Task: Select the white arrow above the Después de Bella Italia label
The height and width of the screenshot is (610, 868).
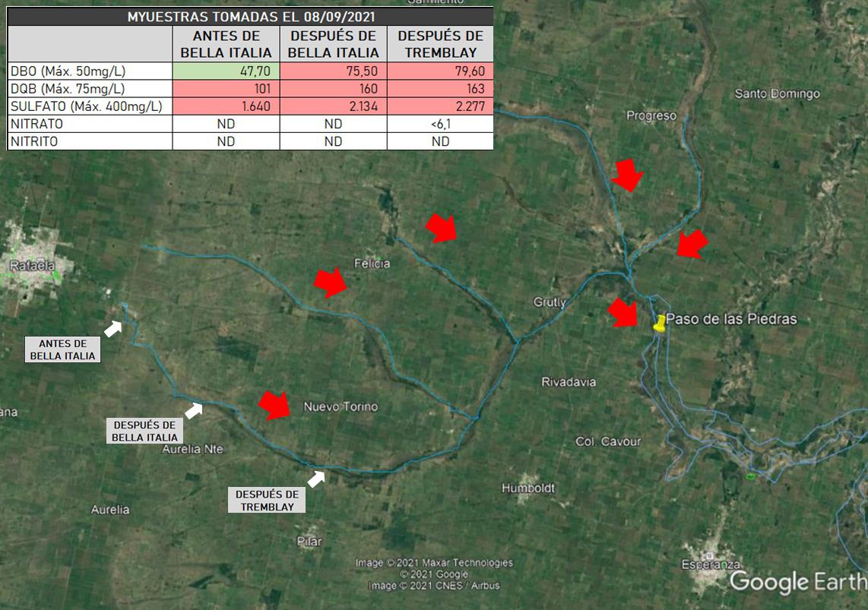Action: click(194, 410)
